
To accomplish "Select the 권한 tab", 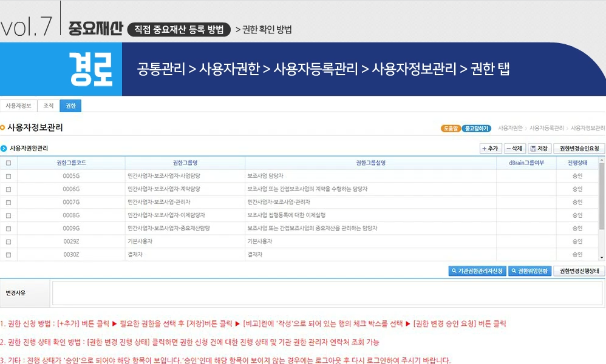I will coord(70,106).
